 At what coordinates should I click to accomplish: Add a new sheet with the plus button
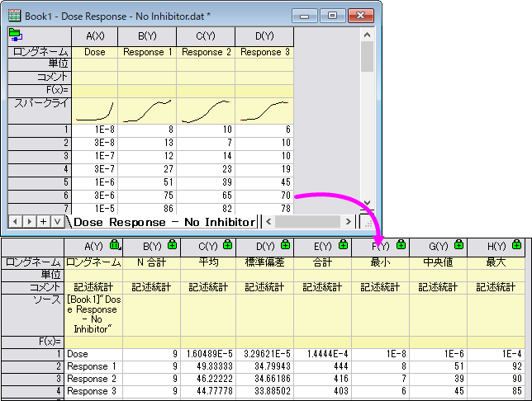(x=44, y=222)
